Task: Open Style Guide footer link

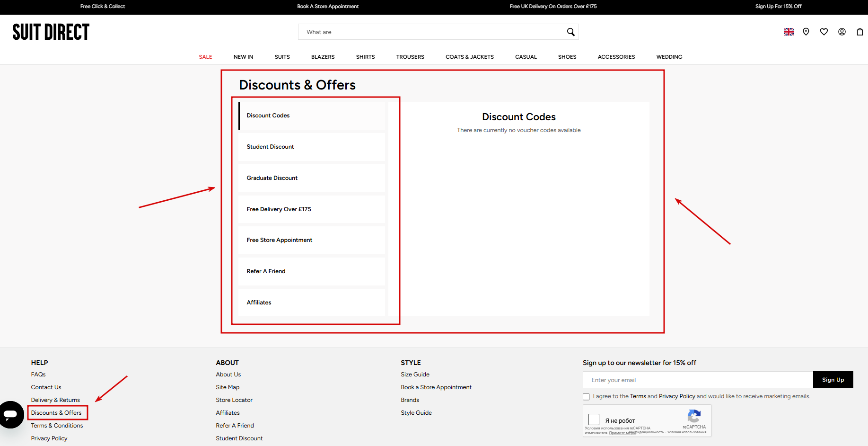Action: 416,413
